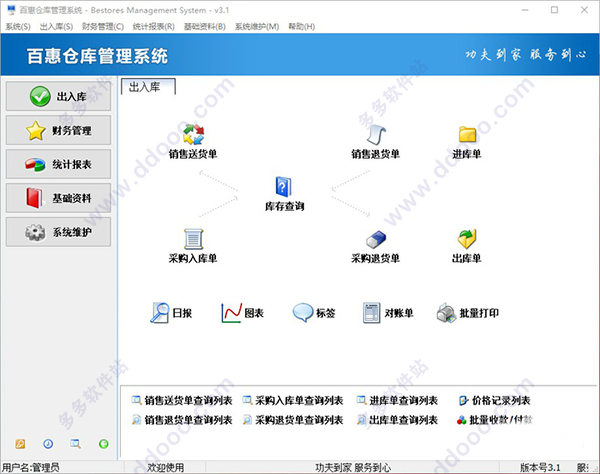Maximize the Bestores window
The width and height of the screenshot is (600, 474).
tap(554, 10)
